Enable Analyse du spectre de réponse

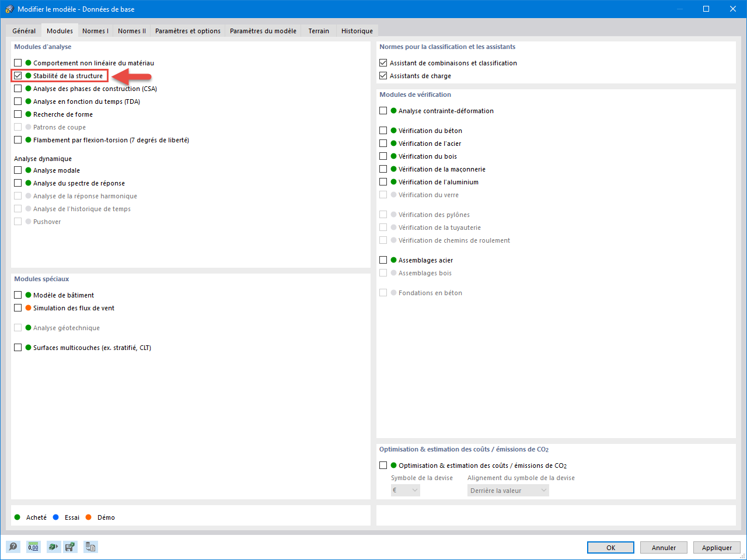pyautogui.click(x=18, y=183)
